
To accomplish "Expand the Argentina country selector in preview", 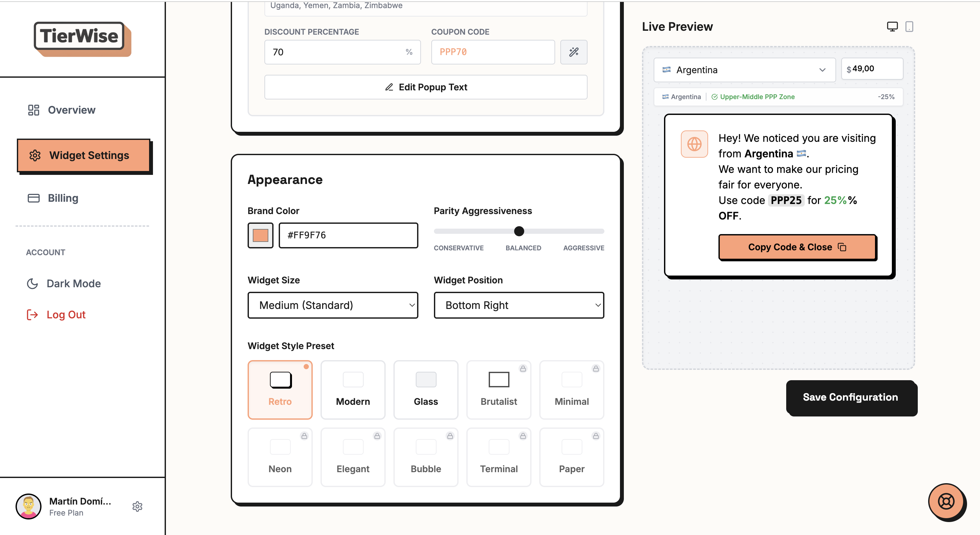I will click(744, 70).
